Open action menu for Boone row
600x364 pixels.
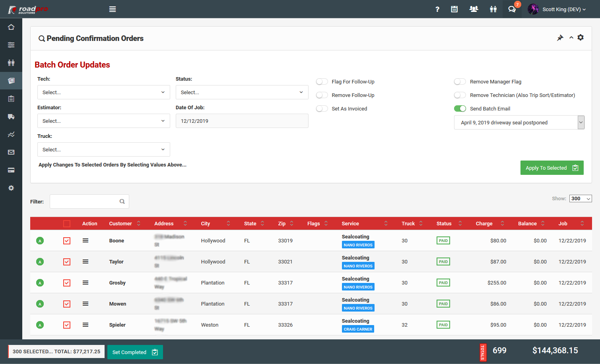[x=85, y=240]
